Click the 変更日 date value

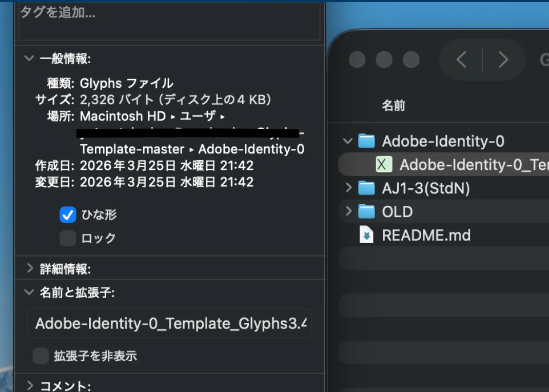point(167,182)
